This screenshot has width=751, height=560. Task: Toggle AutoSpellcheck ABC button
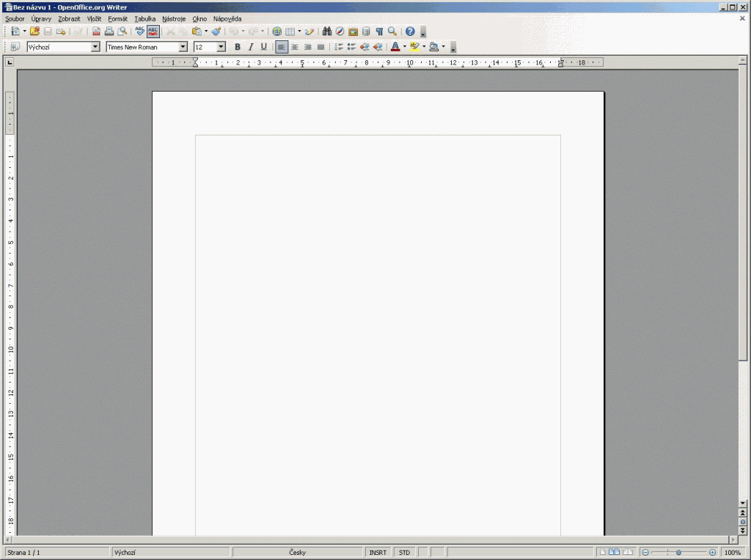point(153,32)
